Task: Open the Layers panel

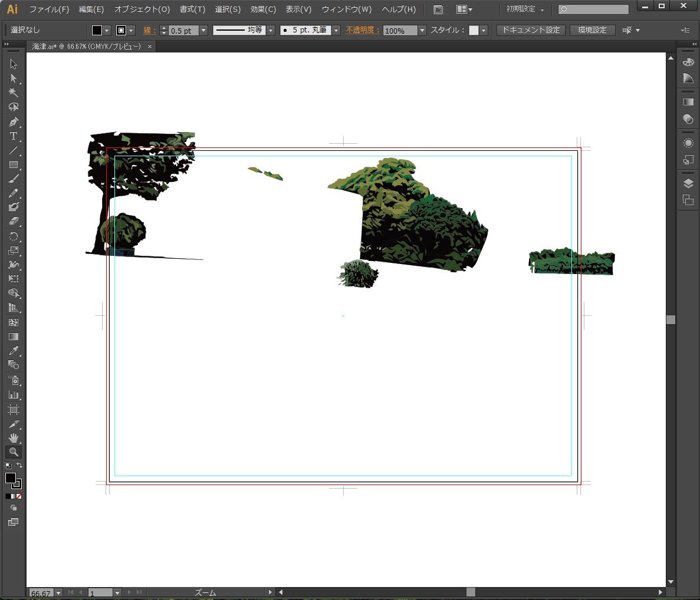Action: click(688, 184)
